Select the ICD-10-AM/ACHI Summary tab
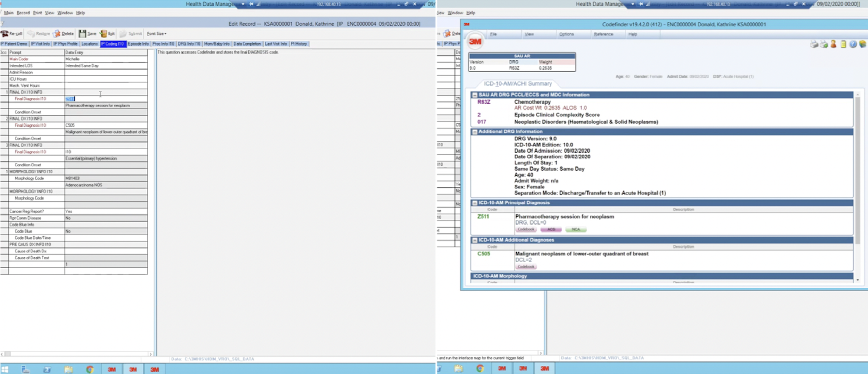The image size is (868, 374). click(518, 84)
